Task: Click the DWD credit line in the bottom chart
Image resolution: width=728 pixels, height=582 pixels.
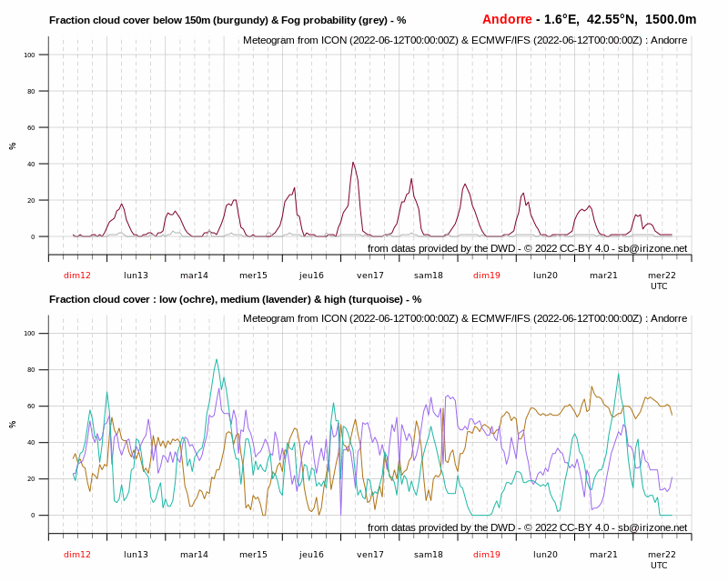Action: [527, 527]
